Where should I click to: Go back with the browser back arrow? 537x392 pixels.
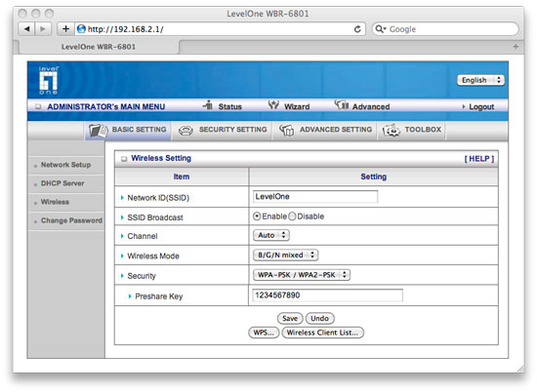point(26,29)
